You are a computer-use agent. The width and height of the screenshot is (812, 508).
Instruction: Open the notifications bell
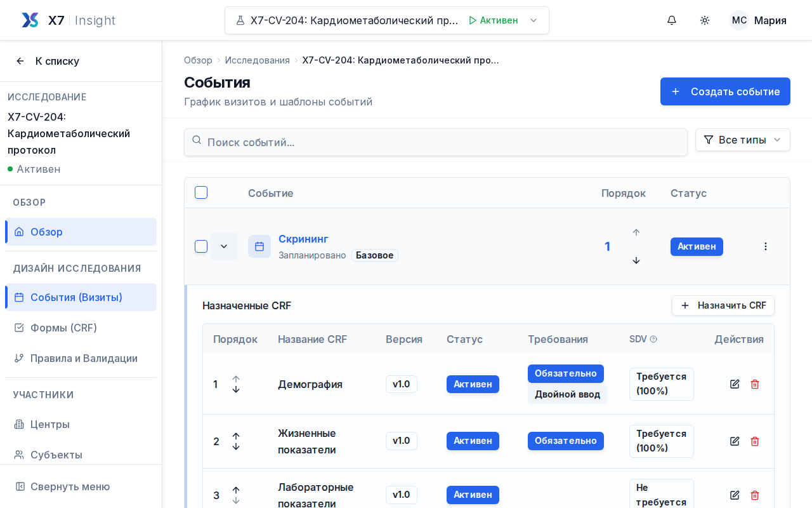click(x=672, y=20)
